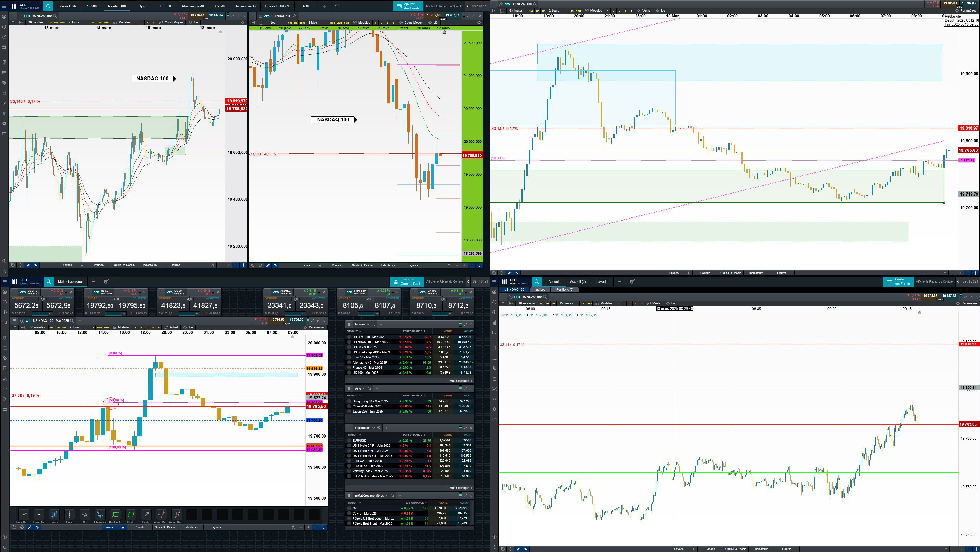
Task: Switch to the Allemangne 40 tab
Action: (193, 6)
